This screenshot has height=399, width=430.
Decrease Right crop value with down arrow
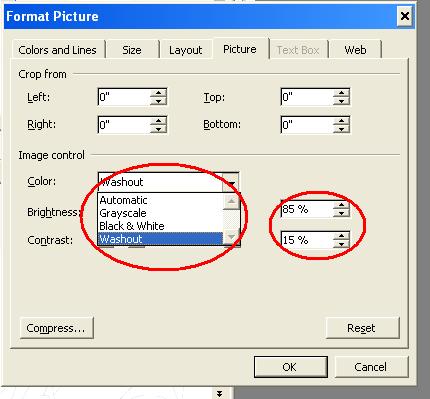(158, 129)
